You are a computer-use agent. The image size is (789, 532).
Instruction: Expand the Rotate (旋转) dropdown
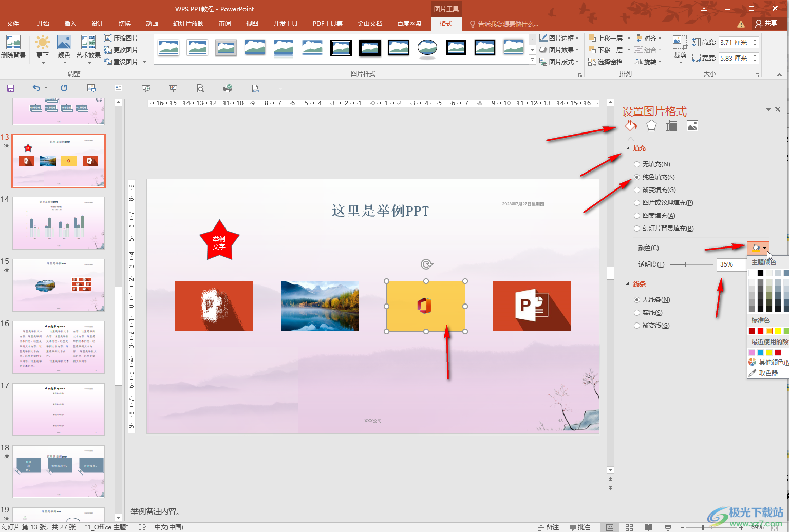pyautogui.click(x=648, y=62)
